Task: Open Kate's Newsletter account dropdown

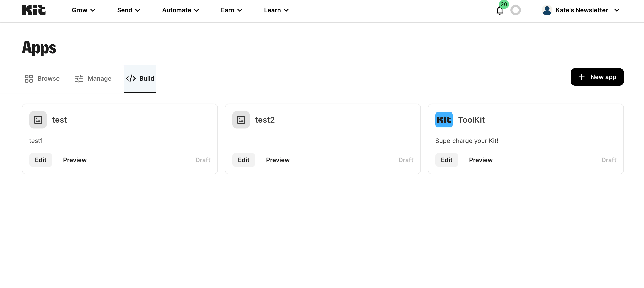Action: click(581, 10)
